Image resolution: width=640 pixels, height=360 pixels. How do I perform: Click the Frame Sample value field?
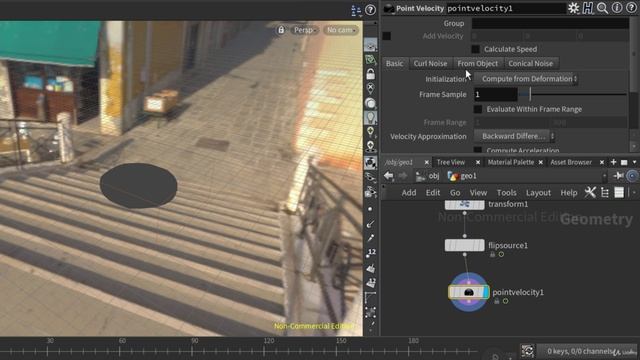[x=496, y=94]
